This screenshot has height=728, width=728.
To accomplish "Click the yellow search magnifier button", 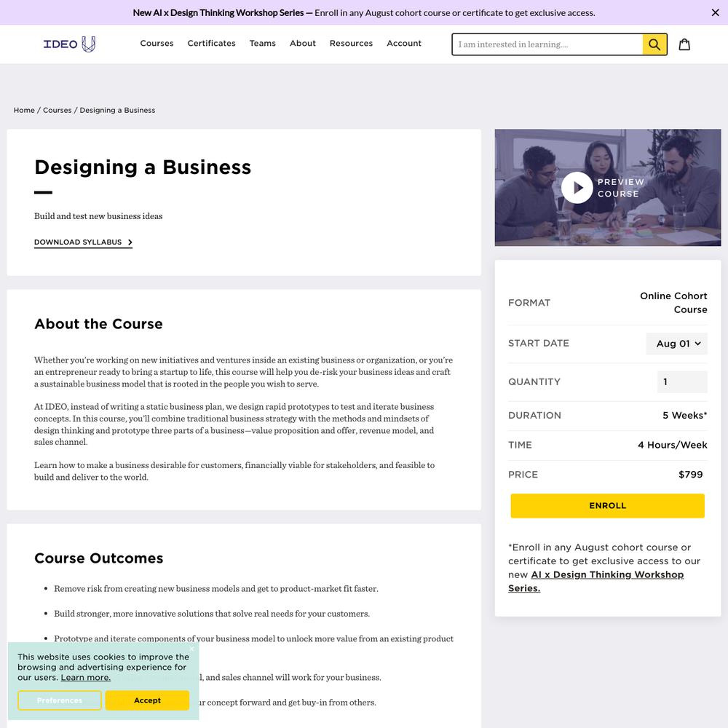I will point(654,44).
